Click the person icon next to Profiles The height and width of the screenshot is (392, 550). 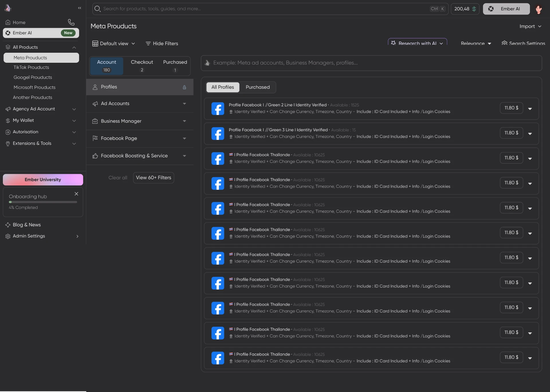coord(95,87)
